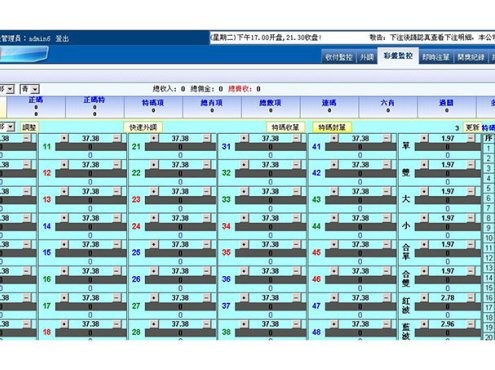This screenshot has width=495, height=370.
Task: Open the 香 dropdown list
Action: pos(29,89)
